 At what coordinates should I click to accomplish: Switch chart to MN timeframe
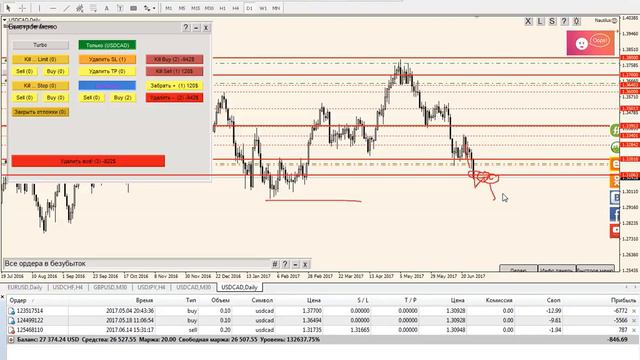(276, 8)
